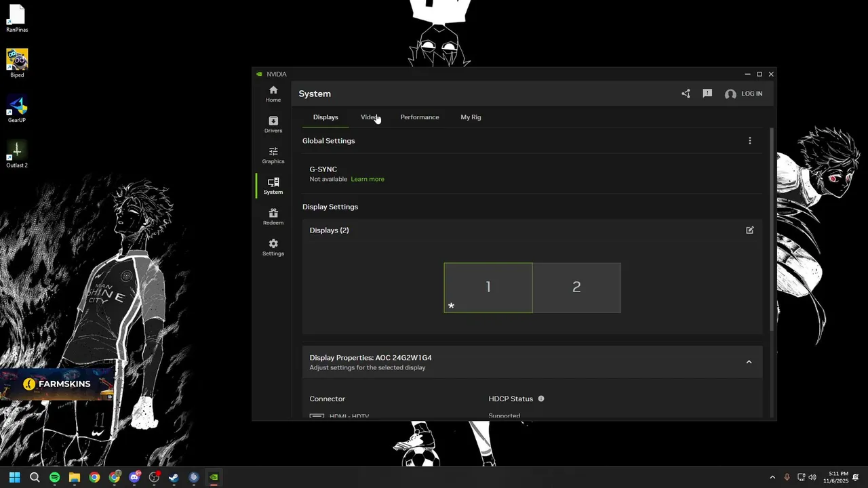Open OBS Studio from the taskbar

click(154, 477)
